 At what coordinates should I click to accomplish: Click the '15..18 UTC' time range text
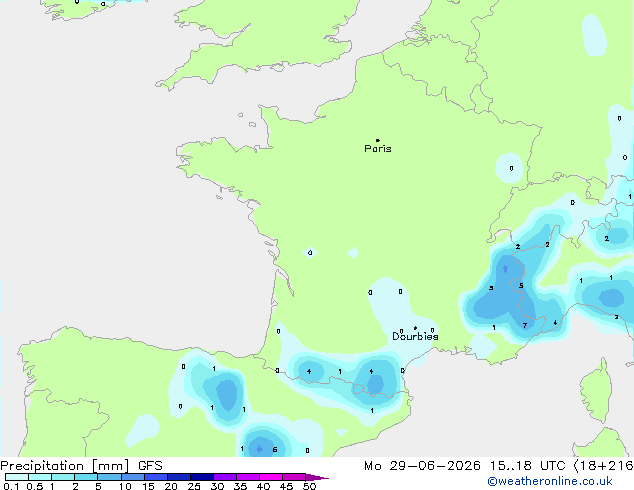point(527,466)
